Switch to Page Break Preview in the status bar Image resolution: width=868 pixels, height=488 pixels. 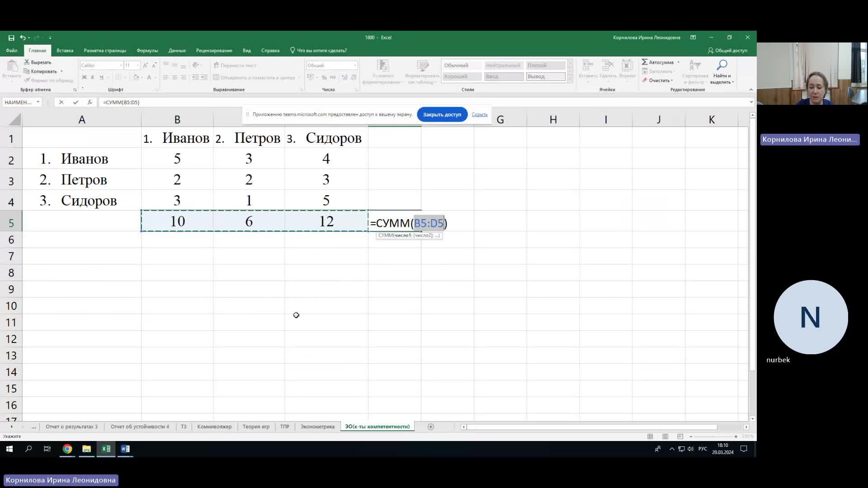click(x=680, y=436)
